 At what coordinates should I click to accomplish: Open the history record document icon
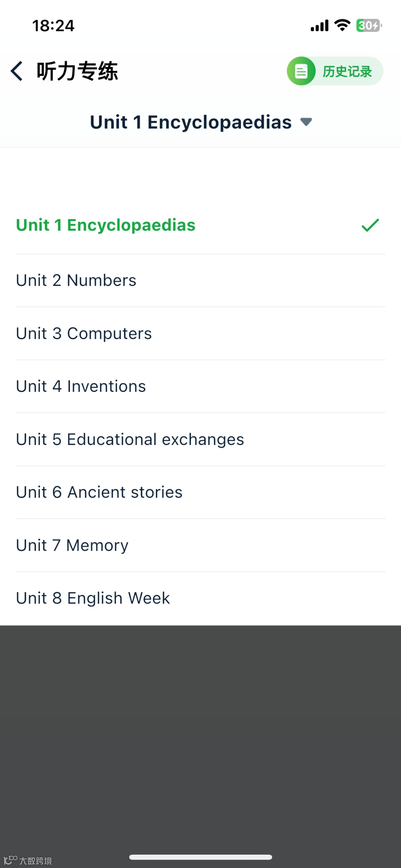click(301, 71)
